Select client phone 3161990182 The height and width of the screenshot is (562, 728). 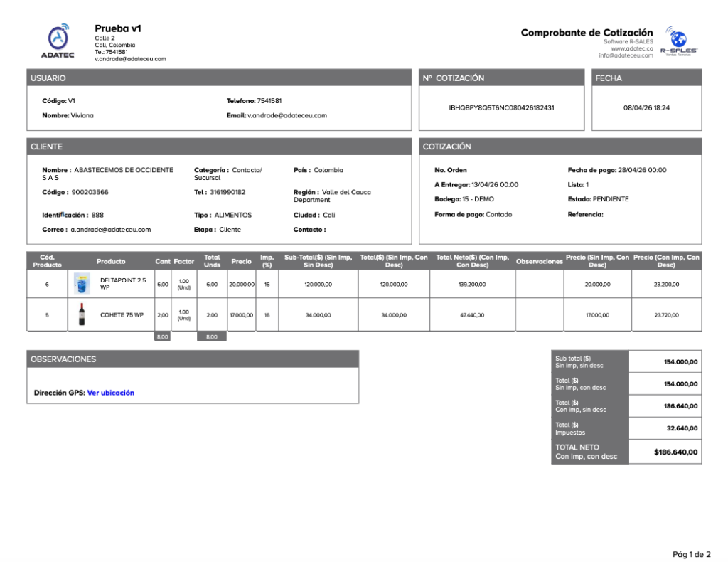227,192
